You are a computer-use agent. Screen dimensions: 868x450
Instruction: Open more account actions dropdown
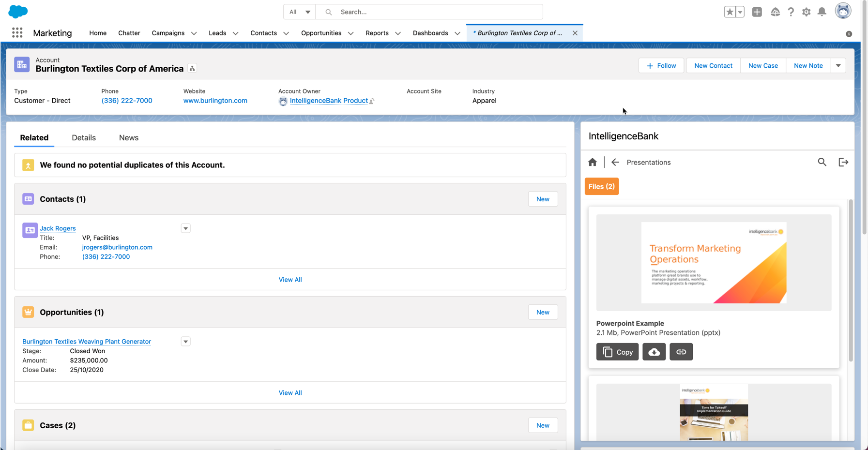[x=838, y=65]
